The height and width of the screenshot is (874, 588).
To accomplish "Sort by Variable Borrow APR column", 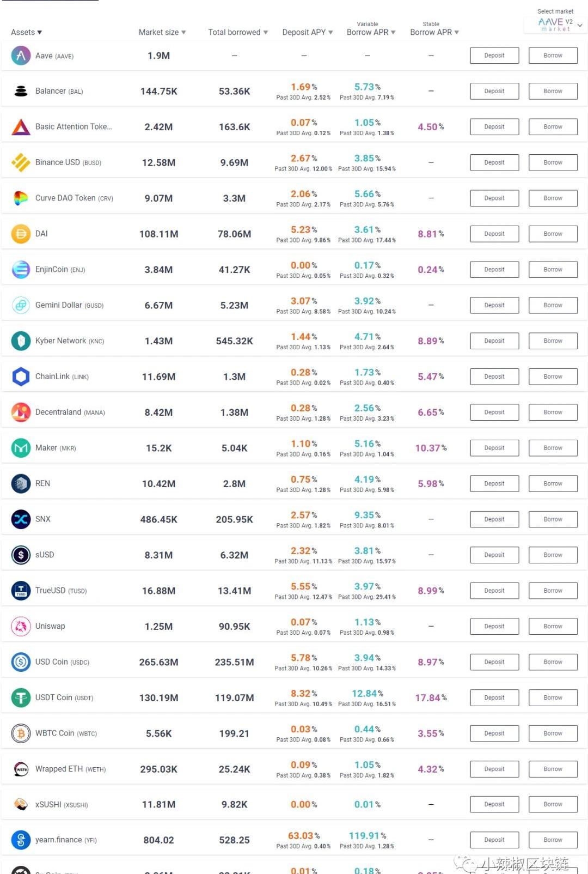I will click(x=371, y=32).
